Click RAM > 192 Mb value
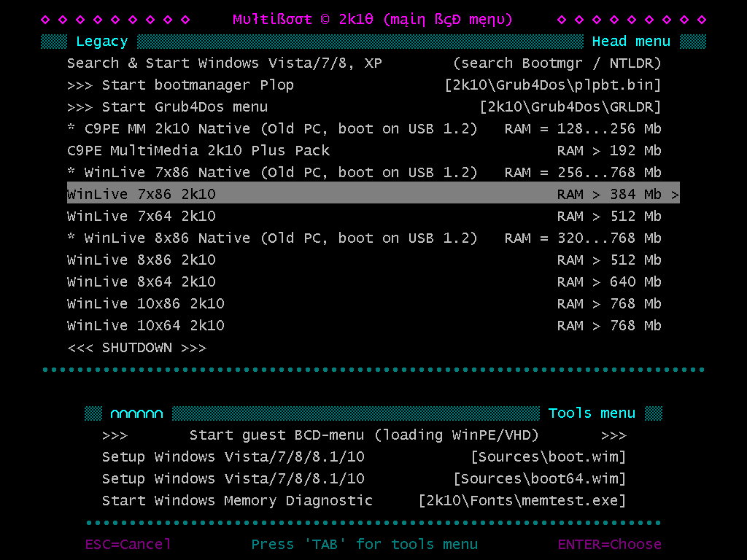Screen dimensions: 747x560 (609, 150)
